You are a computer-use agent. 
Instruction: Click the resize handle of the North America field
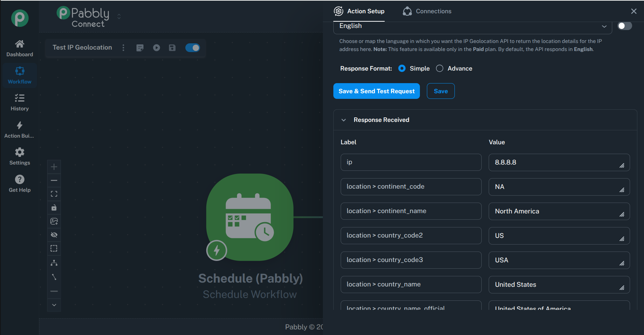pyautogui.click(x=622, y=214)
